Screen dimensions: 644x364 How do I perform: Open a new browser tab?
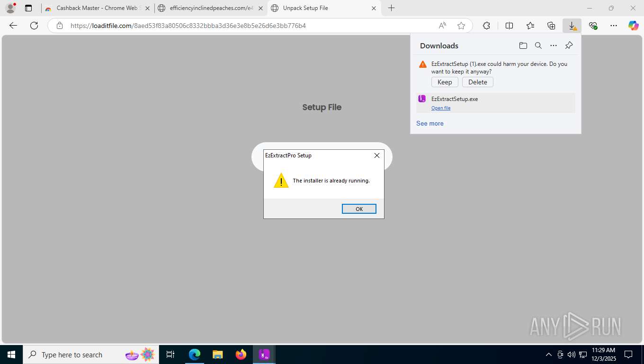(x=391, y=8)
